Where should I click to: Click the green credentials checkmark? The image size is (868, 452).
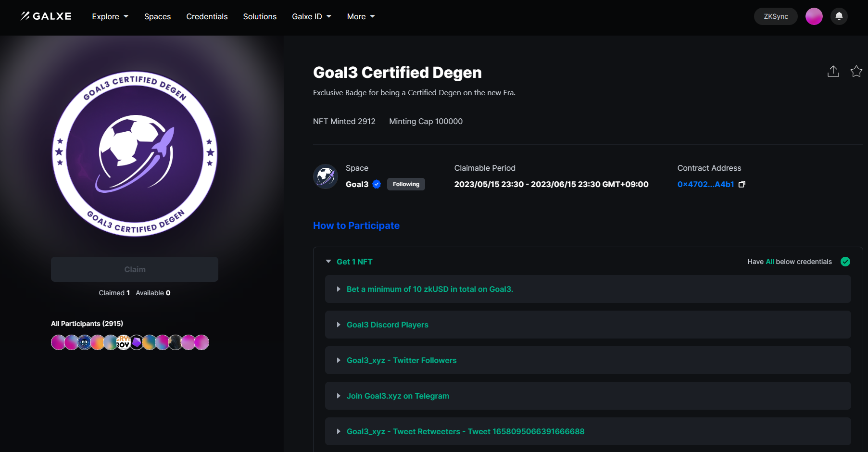click(845, 262)
